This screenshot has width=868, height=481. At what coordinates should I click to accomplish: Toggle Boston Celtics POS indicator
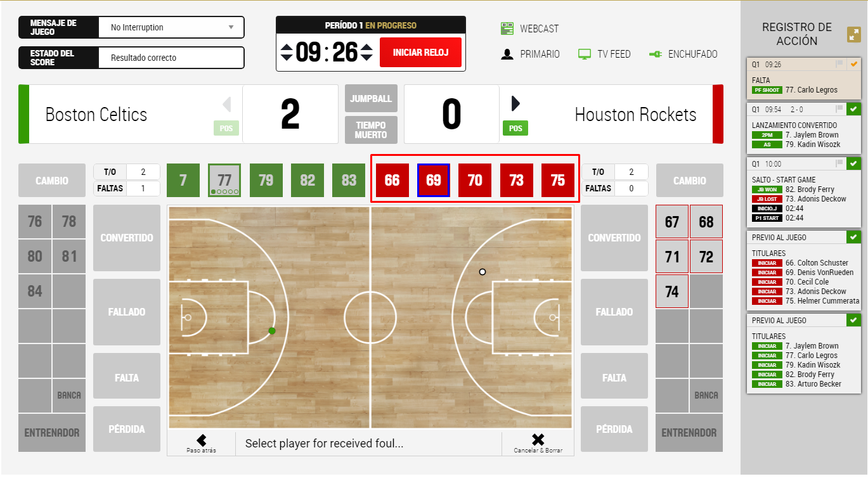pyautogui.click(x=226, y=128)
